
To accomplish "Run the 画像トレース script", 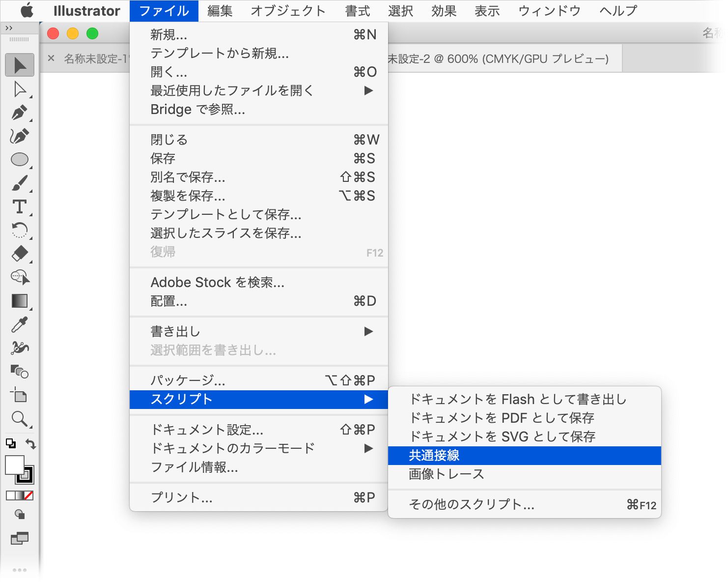I will 525,474.
